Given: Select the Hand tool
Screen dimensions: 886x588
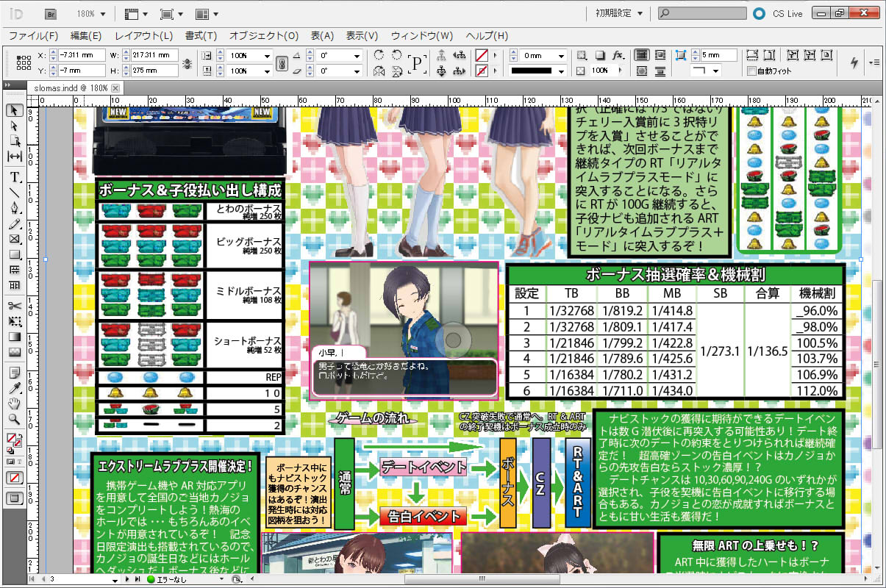Looking at the screenshot, I should point(14,404).
